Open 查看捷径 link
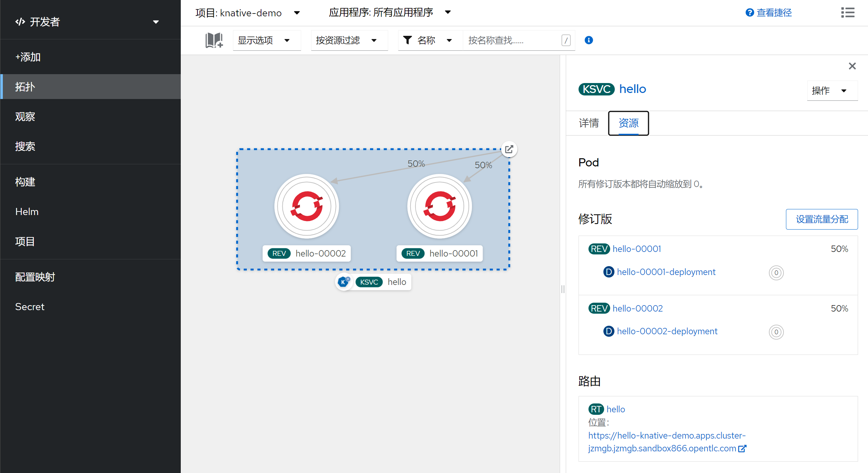 pos(774,13)
